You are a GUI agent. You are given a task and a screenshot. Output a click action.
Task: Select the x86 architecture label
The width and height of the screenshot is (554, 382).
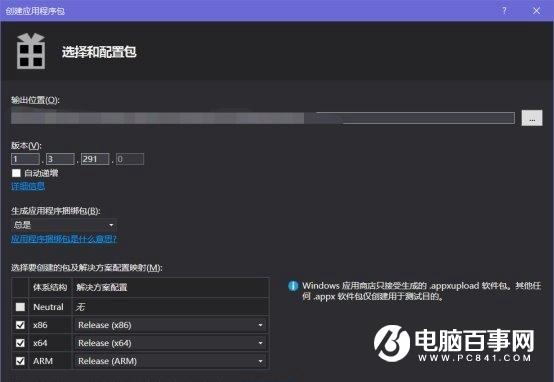[x=40, y=325]
